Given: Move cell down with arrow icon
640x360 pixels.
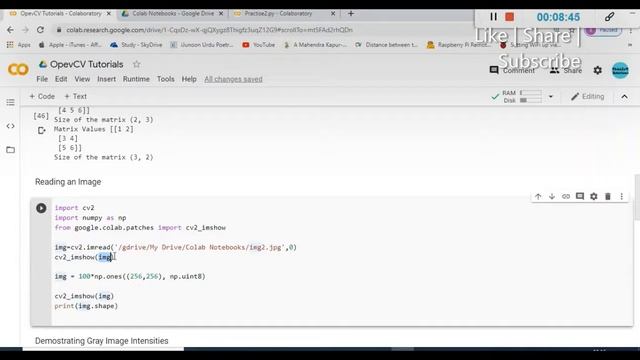Looking at the screenshot, I should coord(552,197).
